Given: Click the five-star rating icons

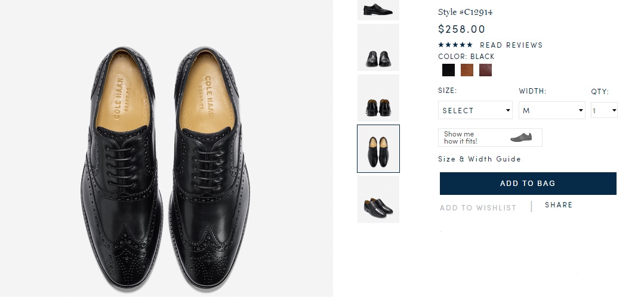Looking at the screenshot, I should coord(455,45).
